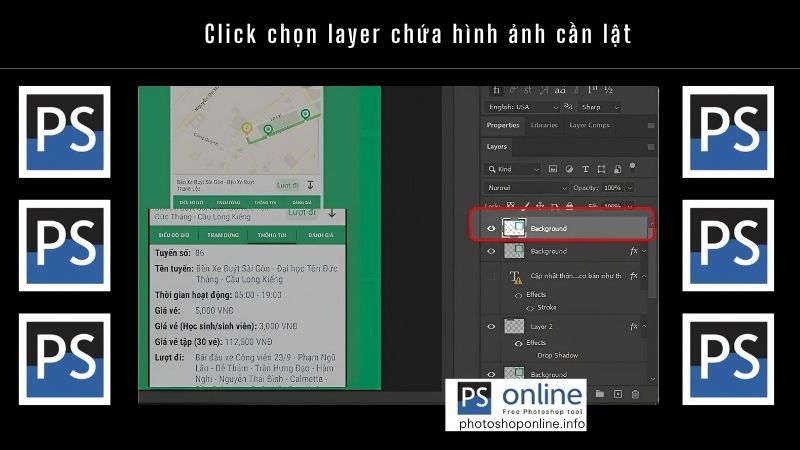Select the Cập nhật thôn... text layer
The width and height of the screenshot is (800, 450).
564,276
